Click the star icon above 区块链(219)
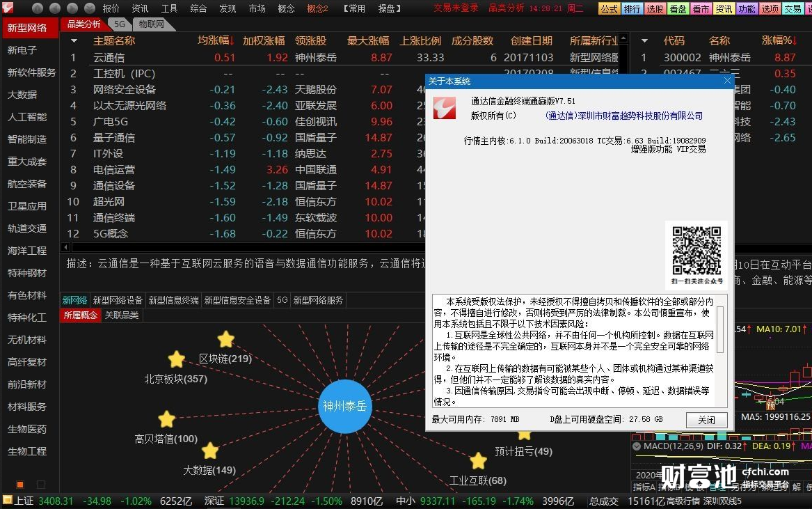Viewport: 812px width, 509px height. pos(225,340)
